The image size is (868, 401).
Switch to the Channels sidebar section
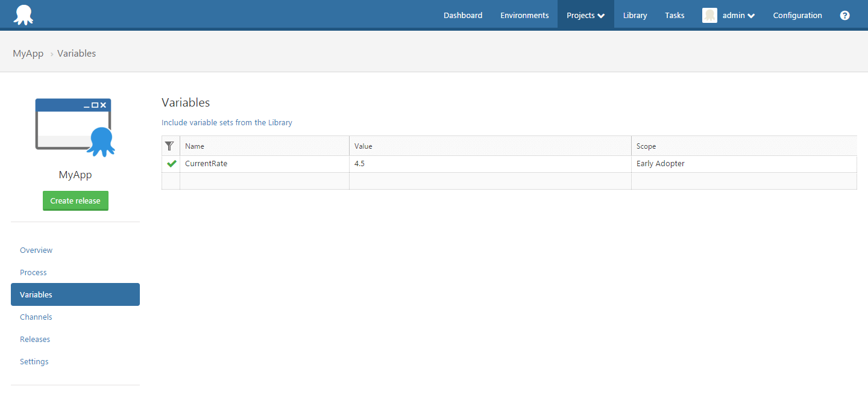(x=36, y=317)
